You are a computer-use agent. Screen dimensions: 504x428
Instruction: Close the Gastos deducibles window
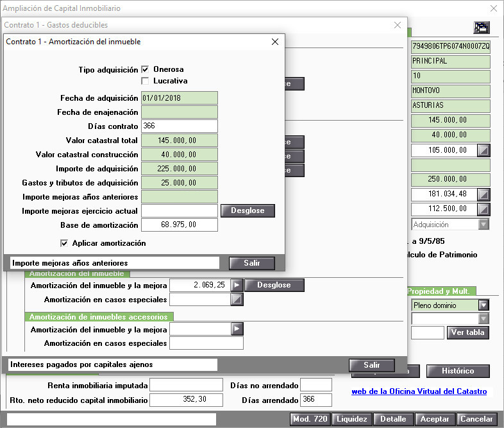tap(398, 25)
